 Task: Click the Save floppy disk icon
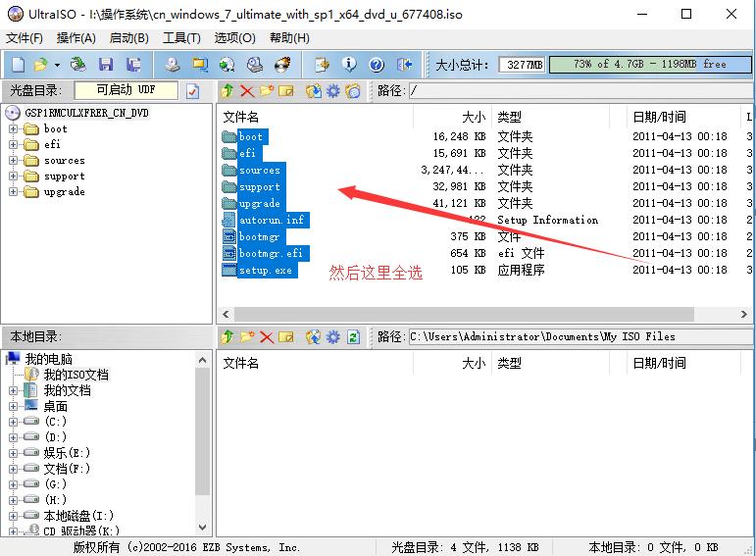coord(106,64)
